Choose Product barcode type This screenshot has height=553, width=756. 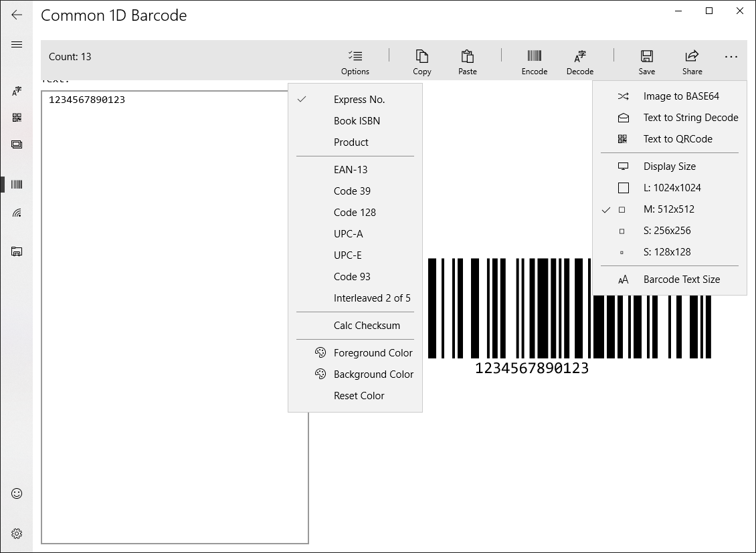point(355,142)
